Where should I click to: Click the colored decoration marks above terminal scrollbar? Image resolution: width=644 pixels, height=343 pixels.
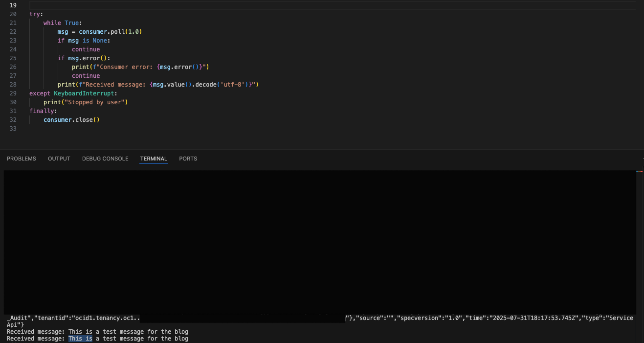click(x=640, y=171)
